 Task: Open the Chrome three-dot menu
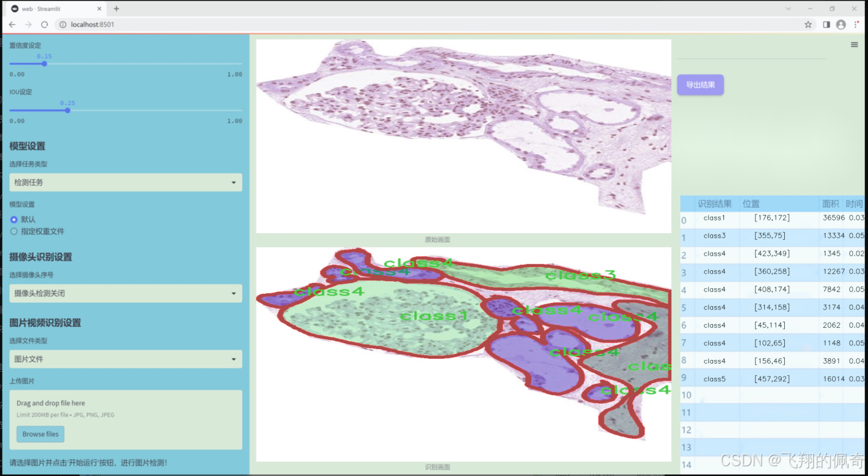point(856,24)
